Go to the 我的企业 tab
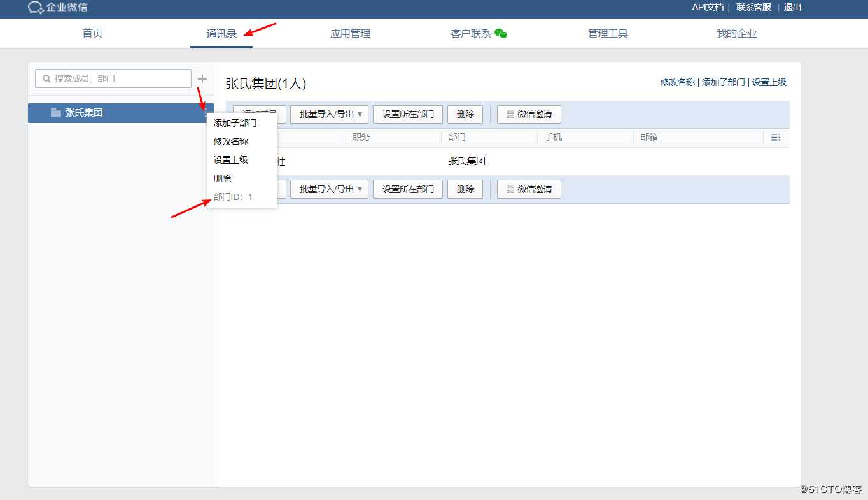This screenshot has width=868, height=500. pos(736,33)
